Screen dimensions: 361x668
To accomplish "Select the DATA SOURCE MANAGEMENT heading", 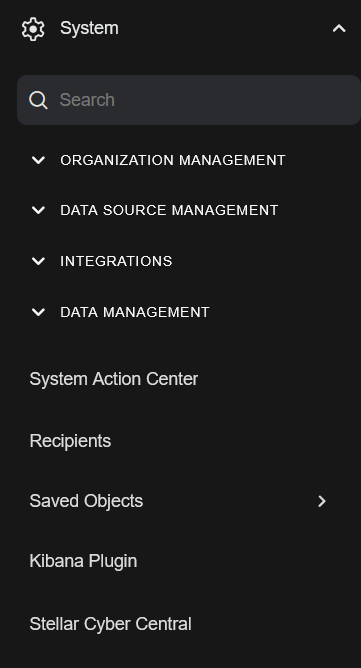I will point(169,210).
